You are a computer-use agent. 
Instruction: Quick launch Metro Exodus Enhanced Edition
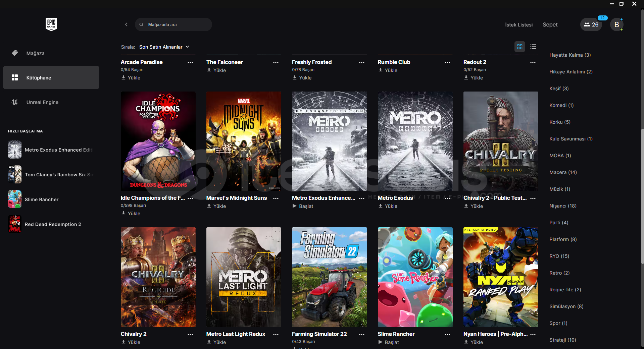(51, 150)
